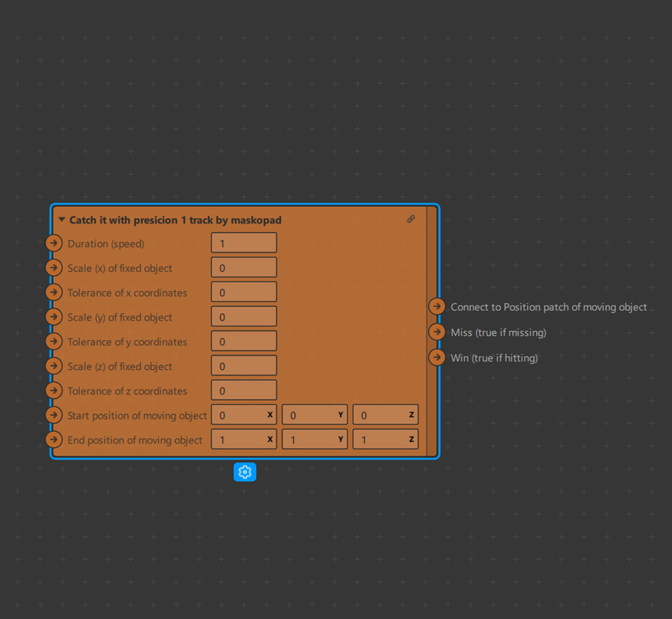Edit Start position Y field

[314, 414]
